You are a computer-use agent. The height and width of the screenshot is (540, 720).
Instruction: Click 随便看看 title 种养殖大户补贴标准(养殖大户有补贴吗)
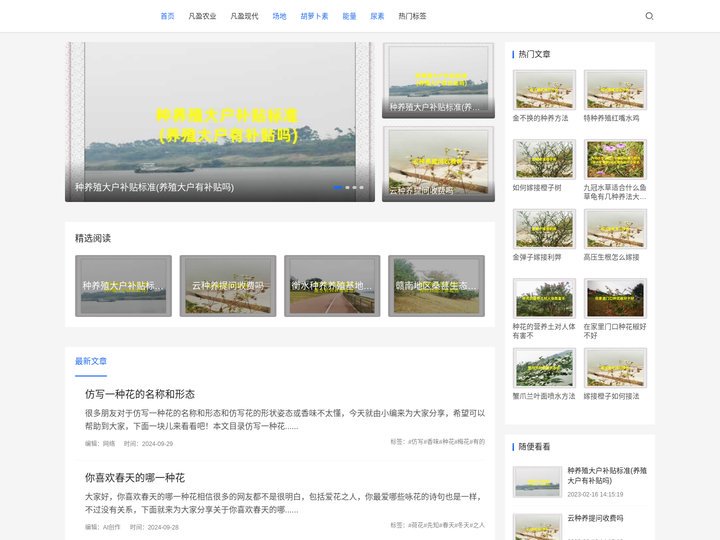click(607, 475)
